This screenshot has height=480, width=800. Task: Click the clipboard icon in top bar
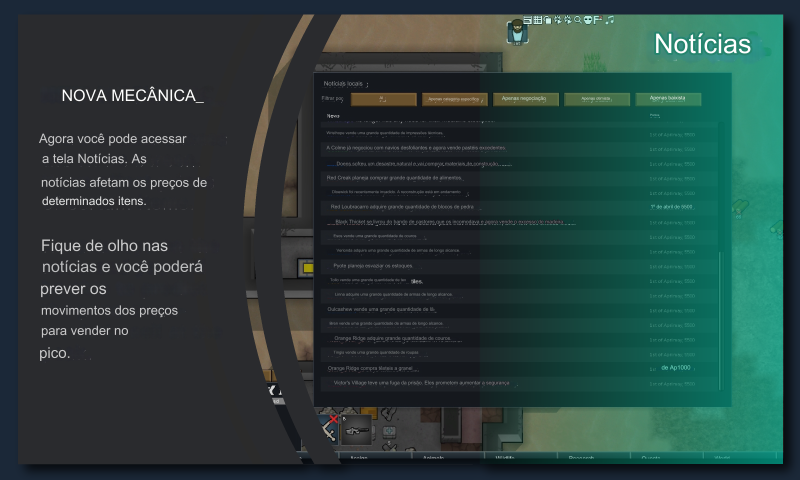pos(547,20)
